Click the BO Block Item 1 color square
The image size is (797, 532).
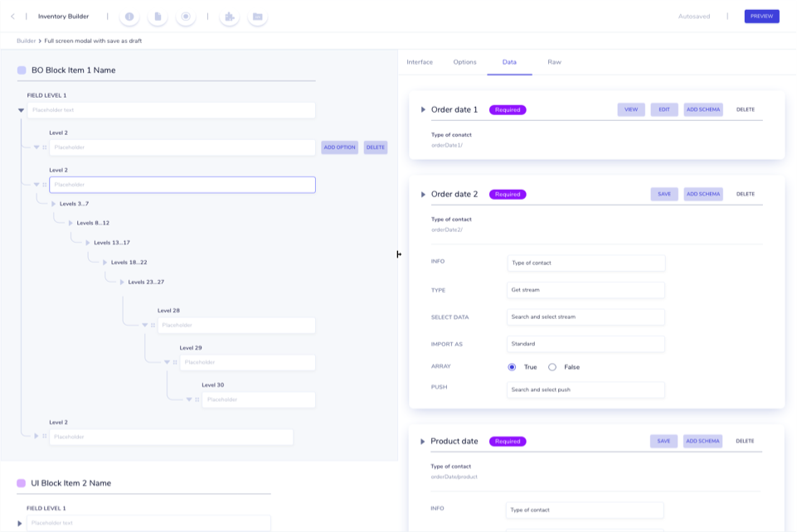point(22,70)
